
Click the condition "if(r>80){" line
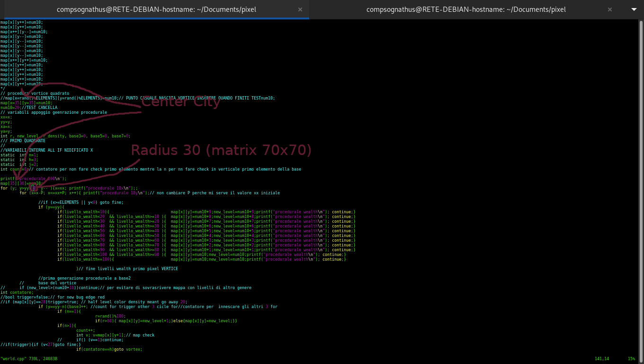click(x=166, y=321)
